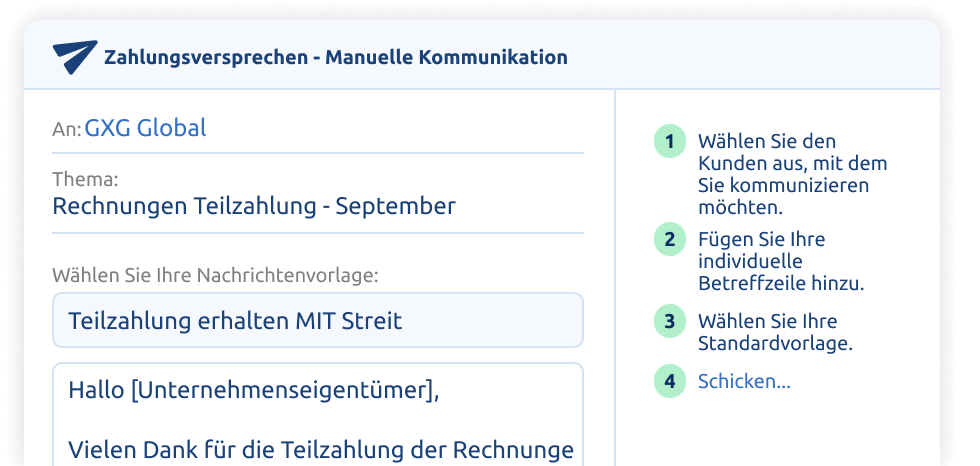The height and width of the screenshot is (466, 980).
Task: Select step 2 green circle badge
Action: pos(670,239)
